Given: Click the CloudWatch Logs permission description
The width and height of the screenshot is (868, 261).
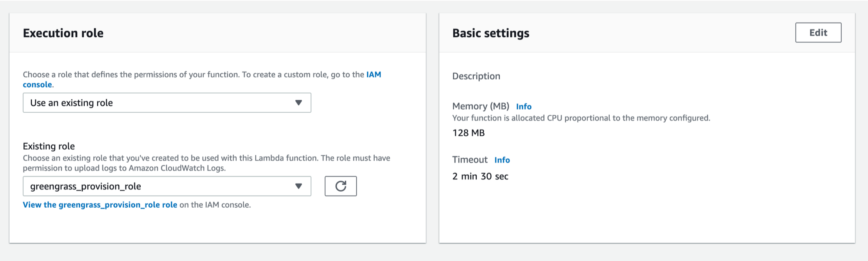Looking at the screenshot, I should [x=206, y=163].
